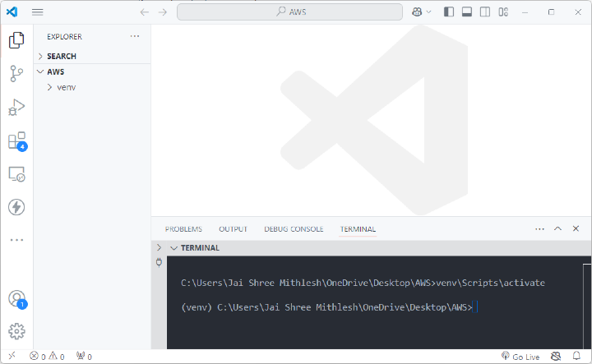
Task: Start Go Live server
Action: click(520, 356)
